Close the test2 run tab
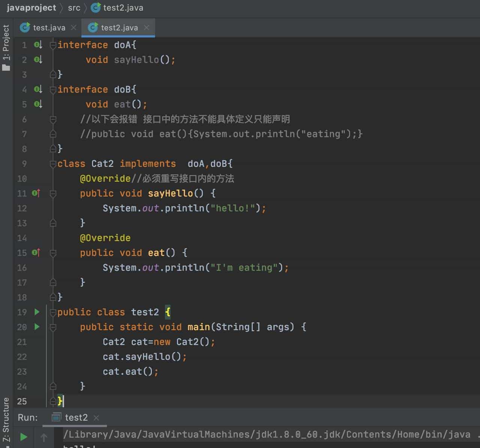Screen dimensions: 480x448 [x=96, y=418]
